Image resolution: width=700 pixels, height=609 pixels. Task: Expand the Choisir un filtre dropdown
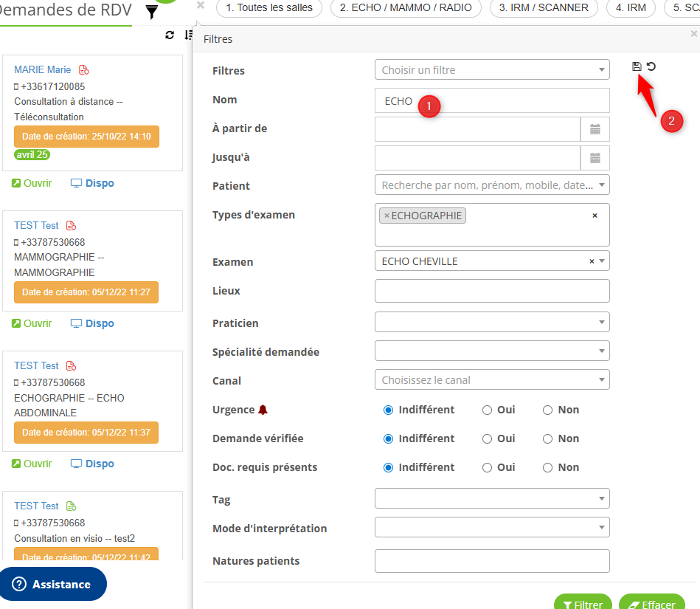pyautogui.click(x=492, y=70)
